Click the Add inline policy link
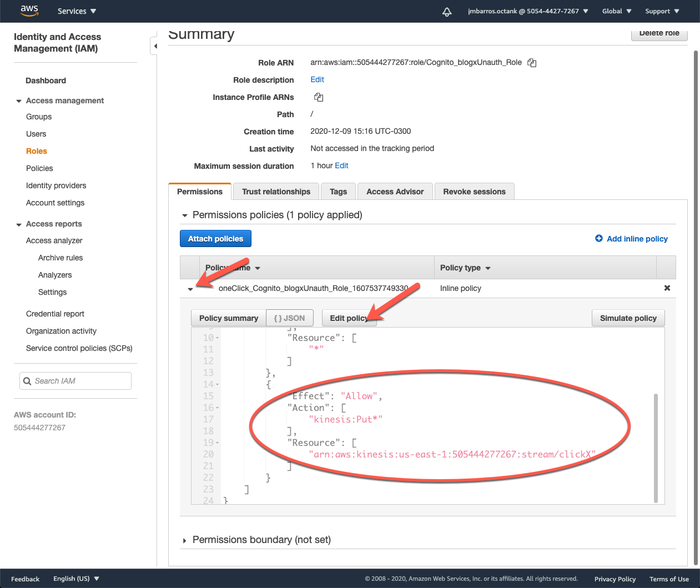The image size is (700, 588). point(637,239)
